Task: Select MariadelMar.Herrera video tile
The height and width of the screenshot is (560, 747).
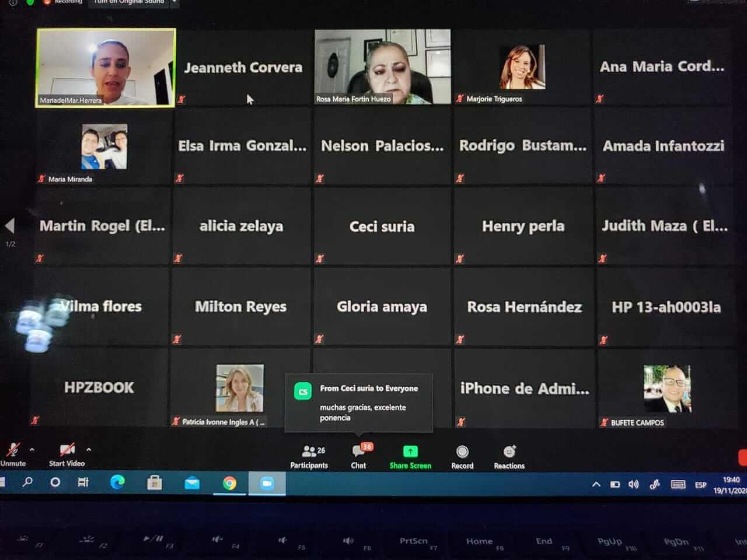Action: [106, 68]
